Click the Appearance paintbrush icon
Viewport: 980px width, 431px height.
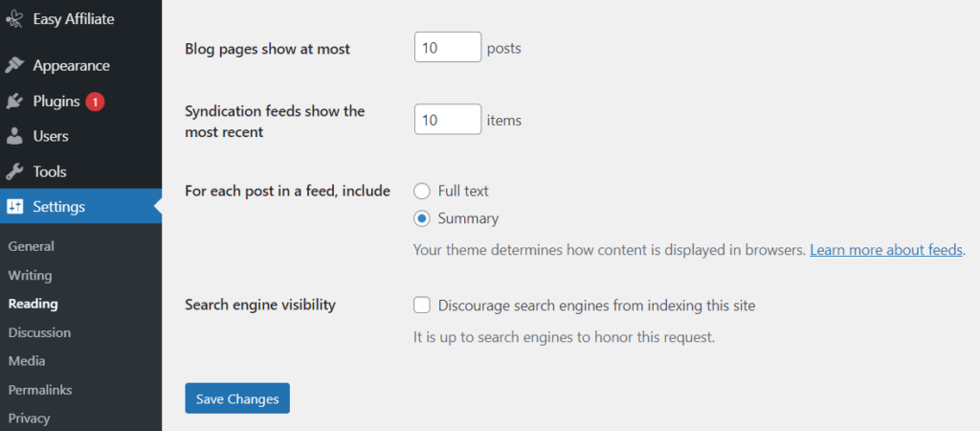pos(13,66)
